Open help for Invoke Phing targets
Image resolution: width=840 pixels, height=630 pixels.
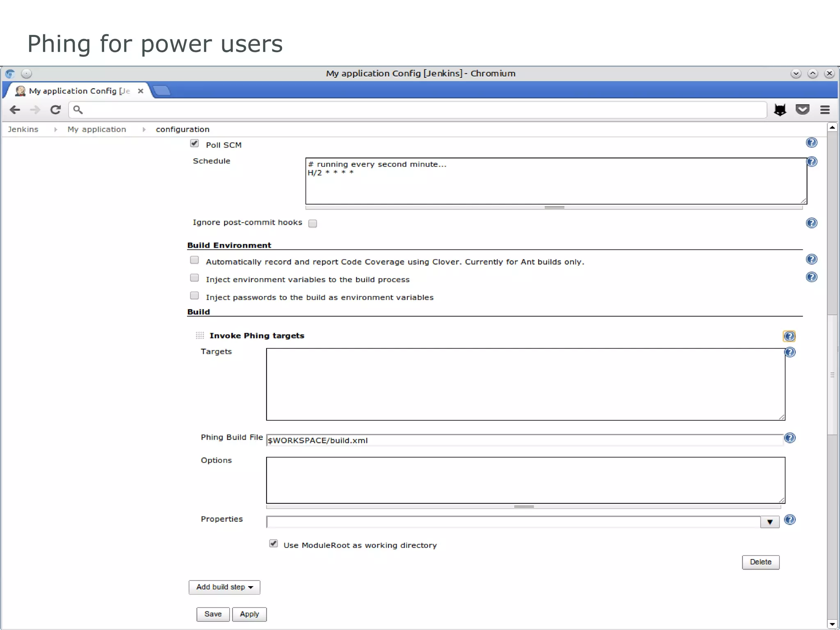tap(789, 336)
